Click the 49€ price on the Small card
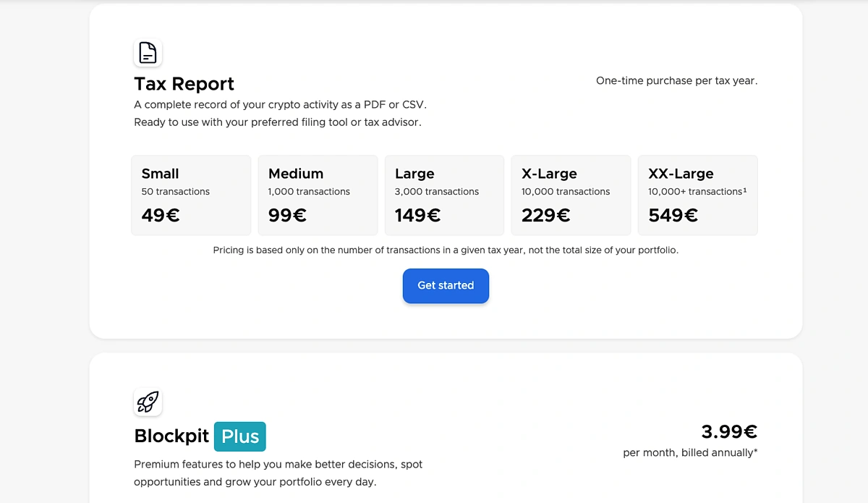This screenshot has width=868, height=503. click(160, 215)
